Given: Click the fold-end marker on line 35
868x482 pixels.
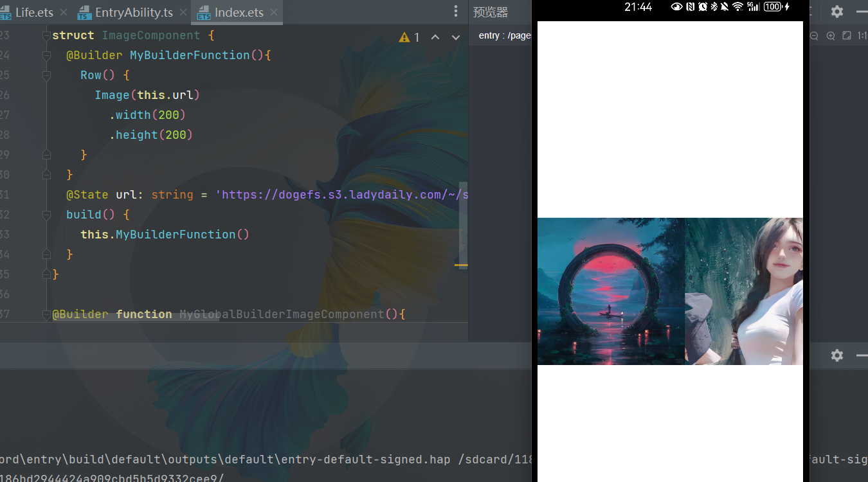Looking at the screenshot, I should tap(46, 274).
